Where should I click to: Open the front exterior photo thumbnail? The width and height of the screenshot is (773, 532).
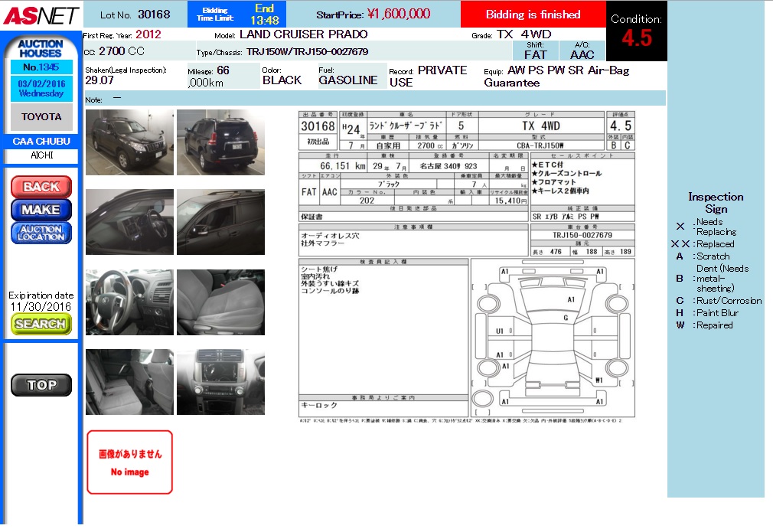tap(129, 142)
